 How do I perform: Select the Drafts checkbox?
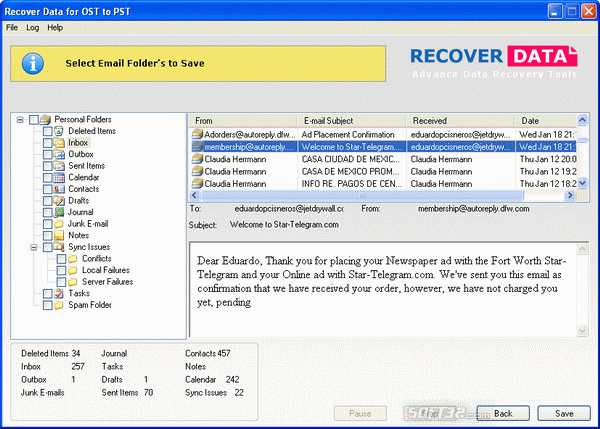coord(47,201)
